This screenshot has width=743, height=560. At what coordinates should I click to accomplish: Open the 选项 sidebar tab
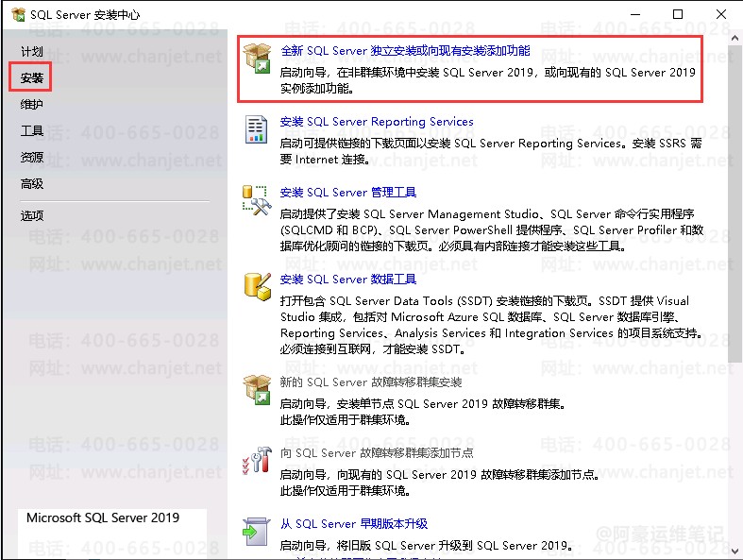pos(32,215)
